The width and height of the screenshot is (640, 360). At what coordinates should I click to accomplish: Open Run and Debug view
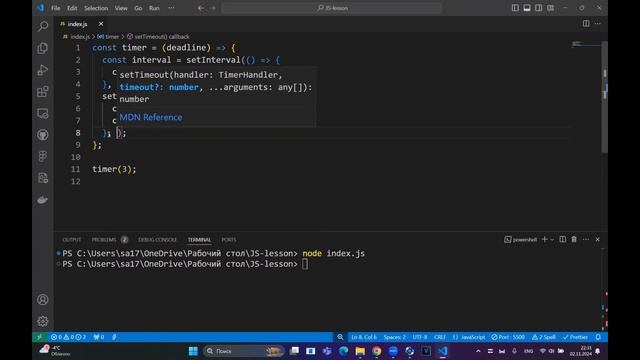coord(43,70)
